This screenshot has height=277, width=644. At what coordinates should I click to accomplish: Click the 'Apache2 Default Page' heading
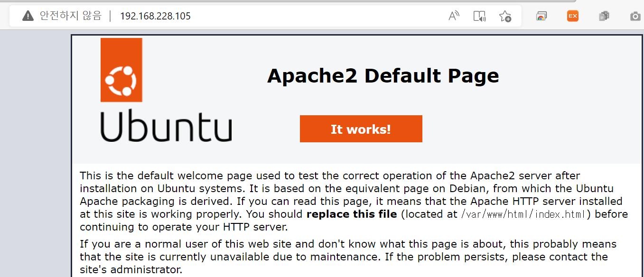click(x=383, y=76)
